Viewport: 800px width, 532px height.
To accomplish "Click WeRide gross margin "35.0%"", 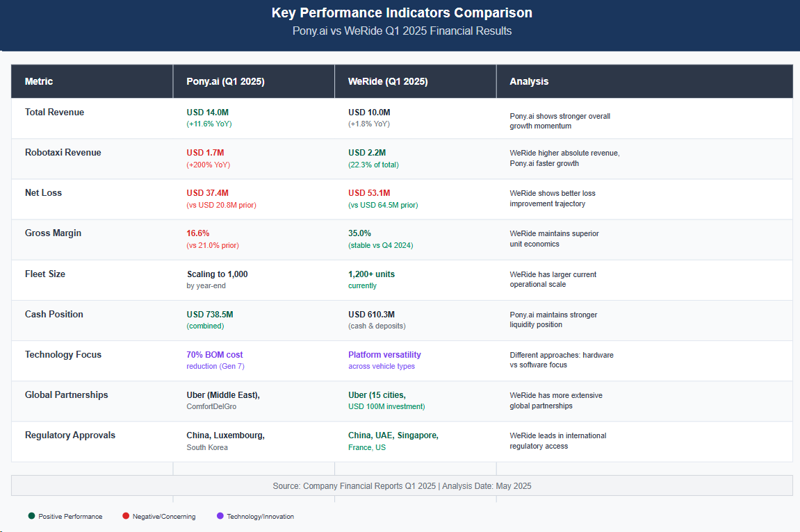I will (x=360, y=233).
